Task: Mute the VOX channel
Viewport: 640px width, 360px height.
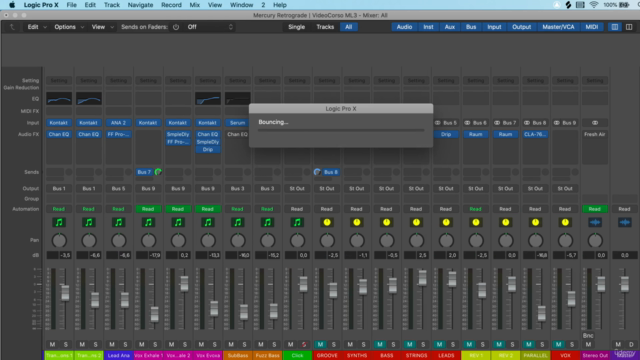Action: [x=559, y=344]
